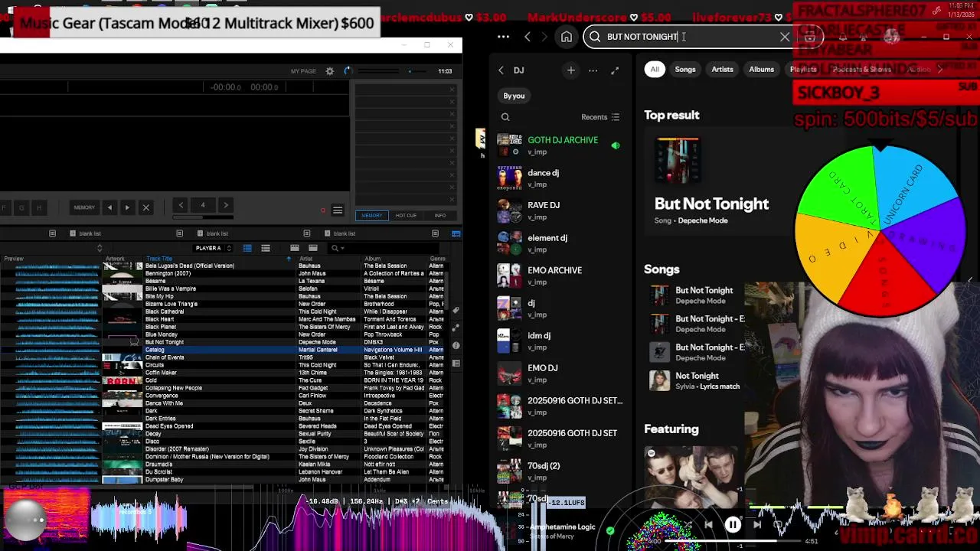
Task: Switch to the MEMORY tab
Action: [371, 216]
